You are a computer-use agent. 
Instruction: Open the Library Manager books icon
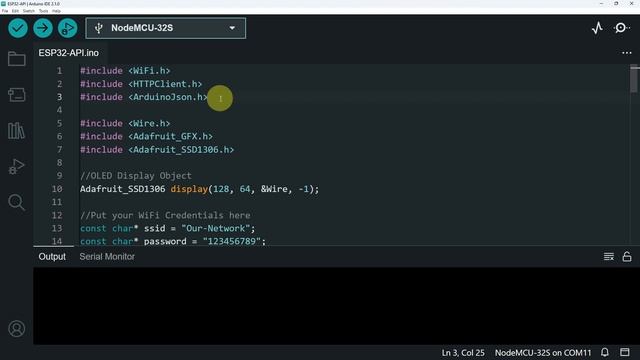point(17,131)
